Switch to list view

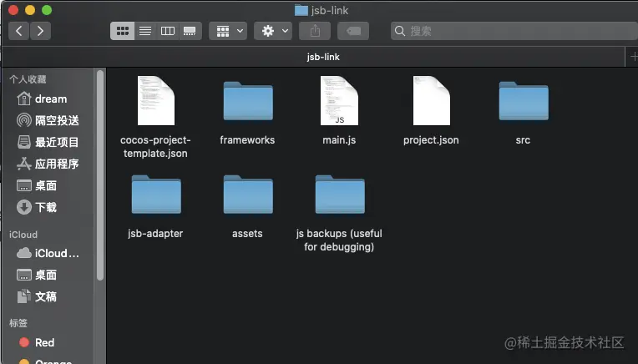(x=145, y=31)
